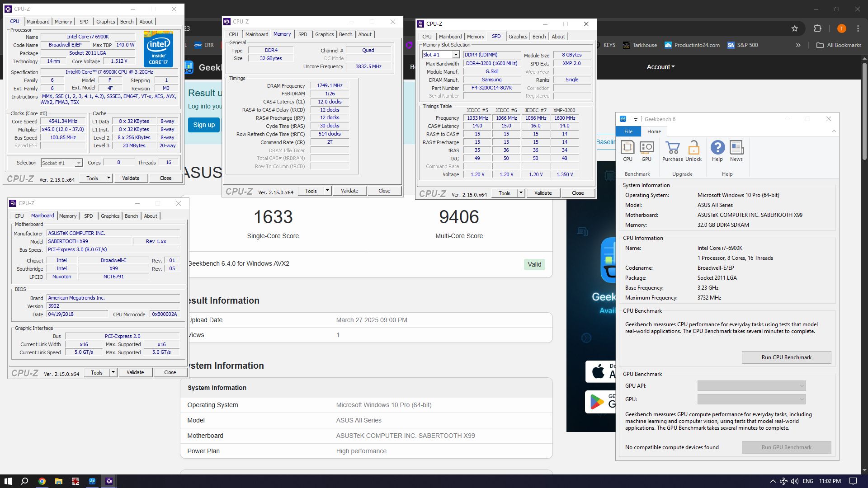
Task: Click Close in the CPU-Z SPD window
Action: 578,193
